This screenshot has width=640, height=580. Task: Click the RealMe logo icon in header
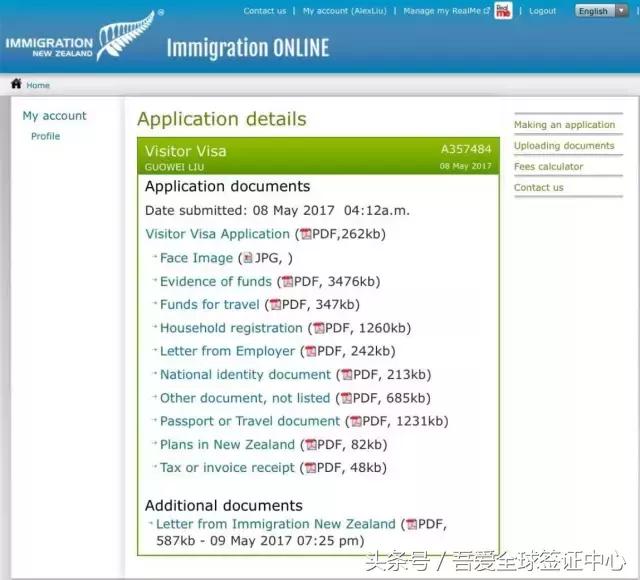503,11
